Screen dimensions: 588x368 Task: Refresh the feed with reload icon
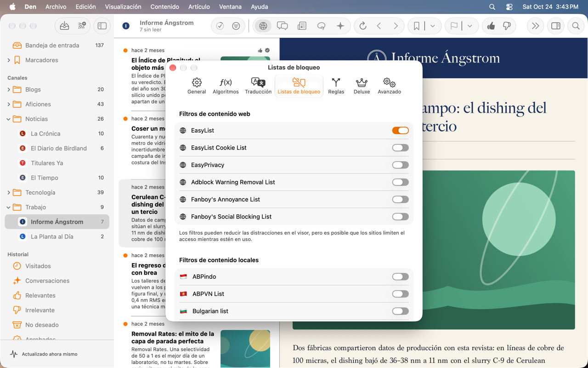tap(363, 26)
